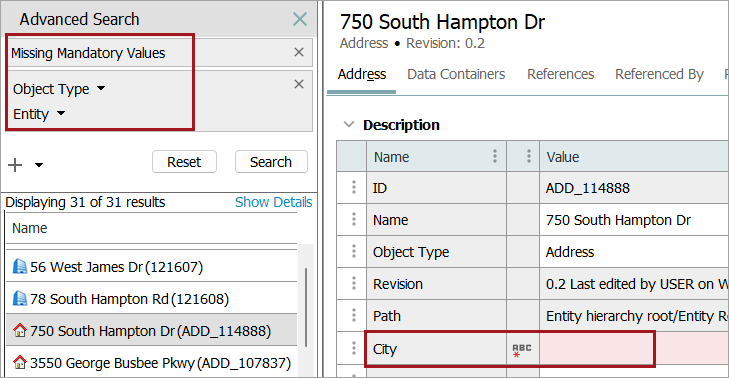Open the Name column options menu

(x=495, y=156)
